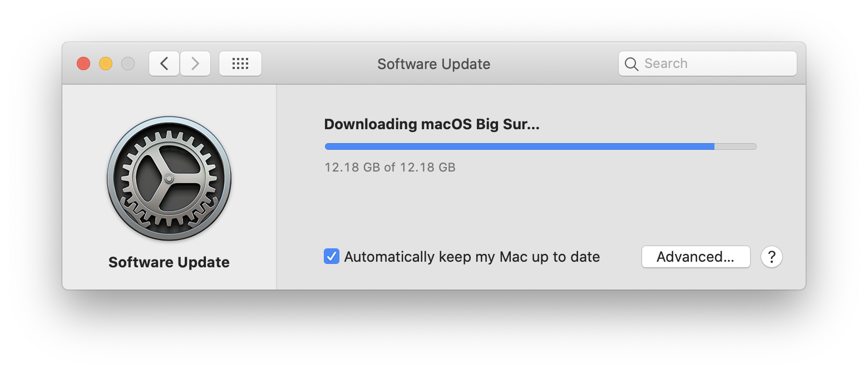
Task: Close the window with the red button
Action: pyautogui.click(x=83, y=63)
